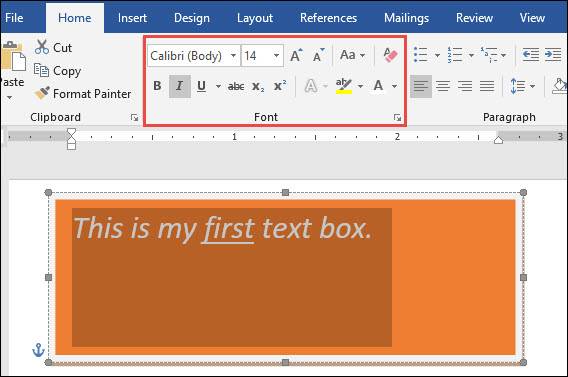Center the text
This screenshot has height=377, width=568.
(443, 86)
